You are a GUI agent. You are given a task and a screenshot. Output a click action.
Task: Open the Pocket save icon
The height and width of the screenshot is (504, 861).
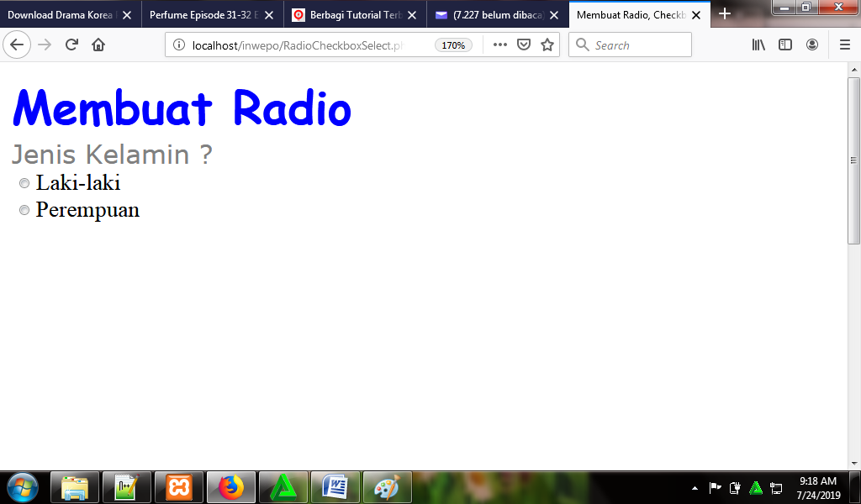pos(523,45)
